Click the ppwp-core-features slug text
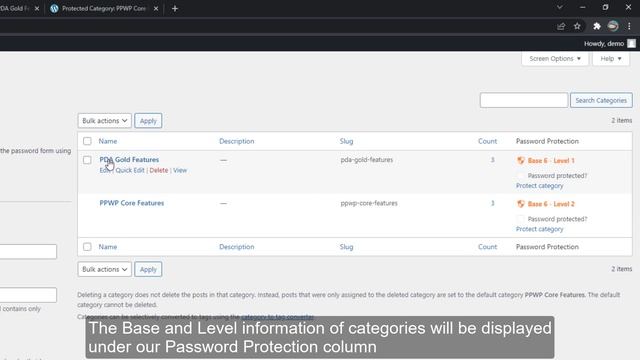The width and height of the screenshot is (640, 360). tap(369, 203)
